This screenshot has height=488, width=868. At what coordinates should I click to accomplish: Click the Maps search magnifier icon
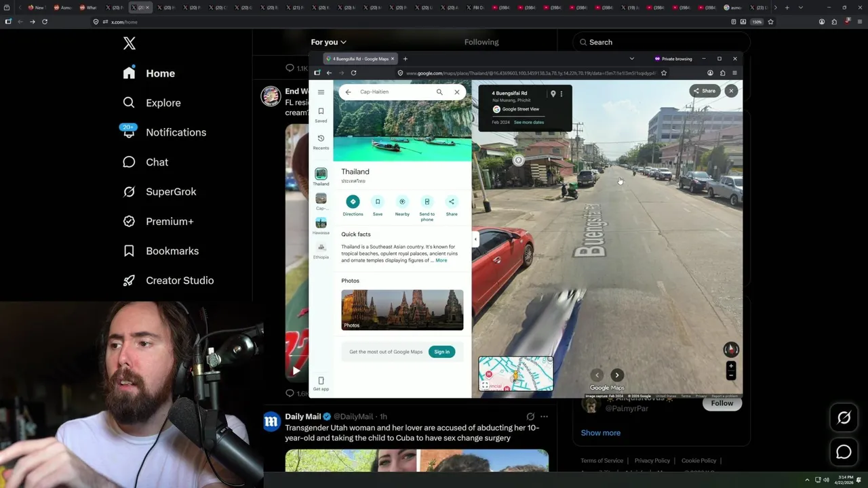(x=439, y=92)
